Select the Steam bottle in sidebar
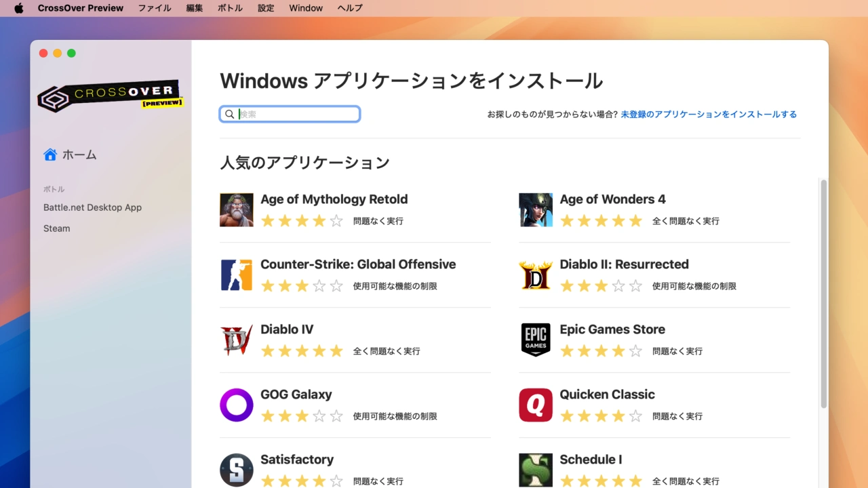Screen dimensions: 868x488 (x=57, y=228)
